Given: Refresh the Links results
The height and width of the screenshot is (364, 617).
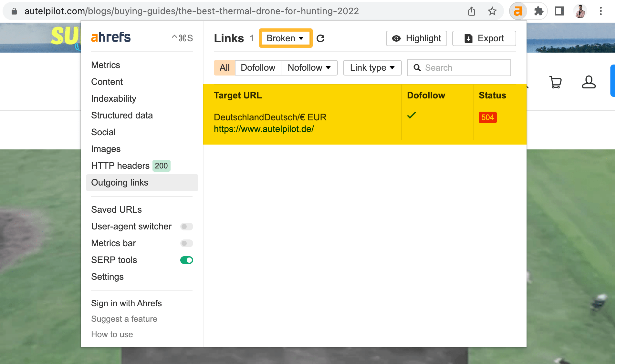Looking at the screenshot, I should pos(321,38).
